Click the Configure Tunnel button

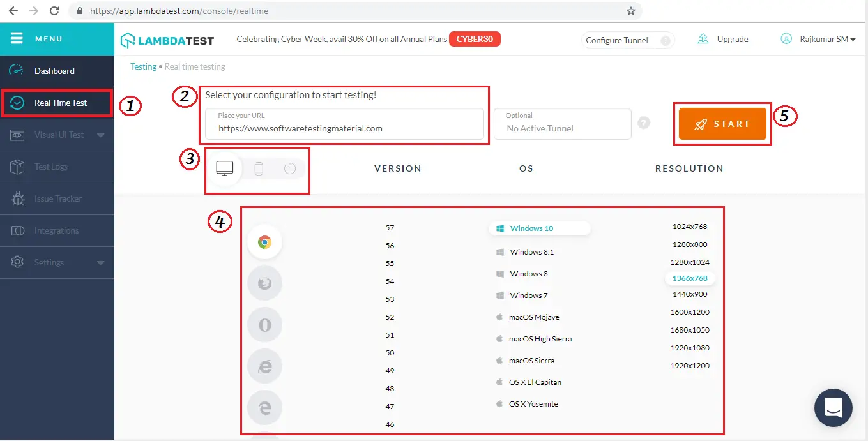pos(628,40)
